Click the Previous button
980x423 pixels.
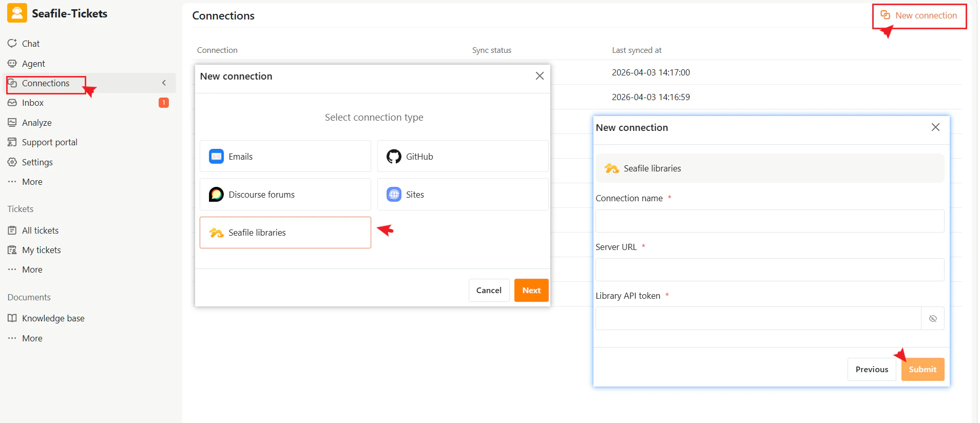tap(872, 369)
